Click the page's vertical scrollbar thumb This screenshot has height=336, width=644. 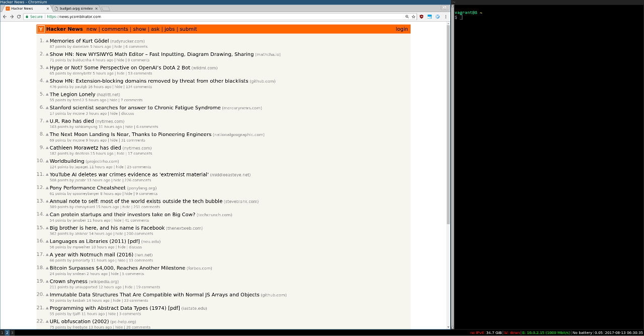coord(448,124)
